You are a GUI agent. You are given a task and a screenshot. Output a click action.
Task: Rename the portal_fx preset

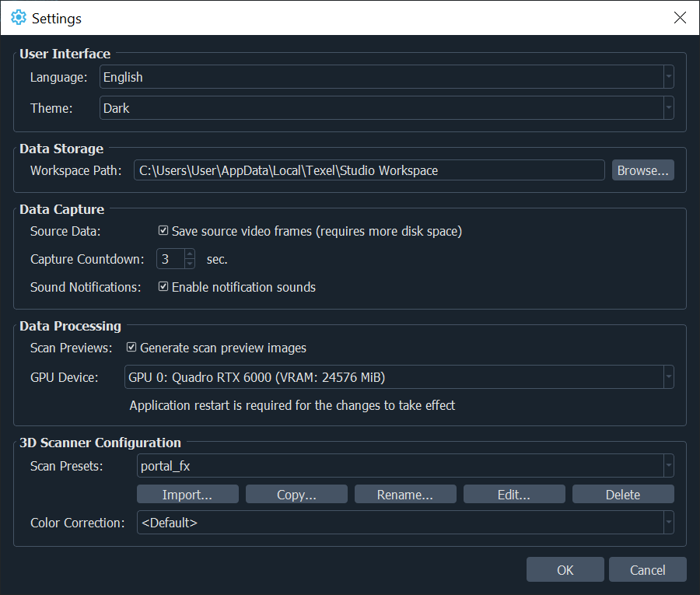(405, 493)
